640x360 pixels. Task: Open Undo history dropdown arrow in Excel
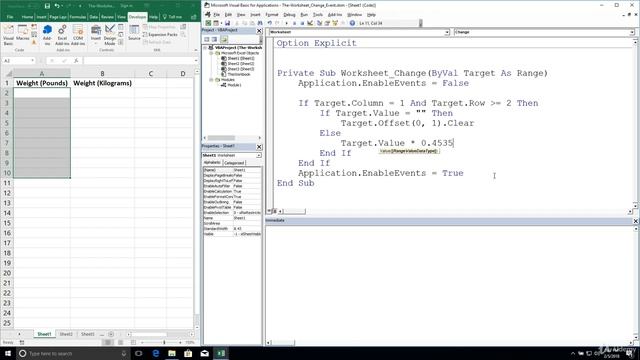tap(62, 6)
